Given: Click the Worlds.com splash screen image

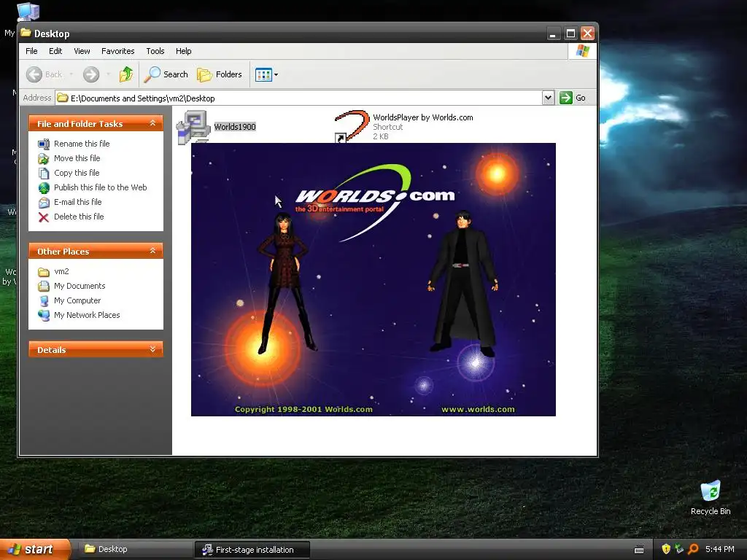Looking at the screenshot, I should tap(373, 279).
